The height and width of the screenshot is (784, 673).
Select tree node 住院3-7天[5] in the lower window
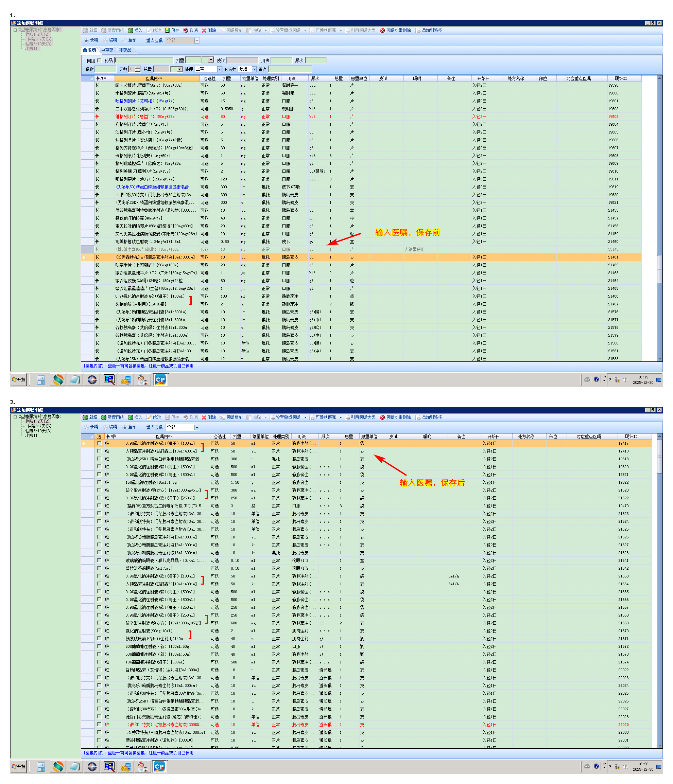click(39, 426)
